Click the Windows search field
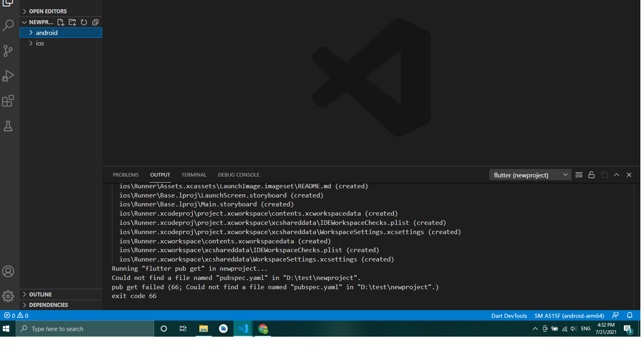This screenshot has height=362, width=644. tap(85, 329)
